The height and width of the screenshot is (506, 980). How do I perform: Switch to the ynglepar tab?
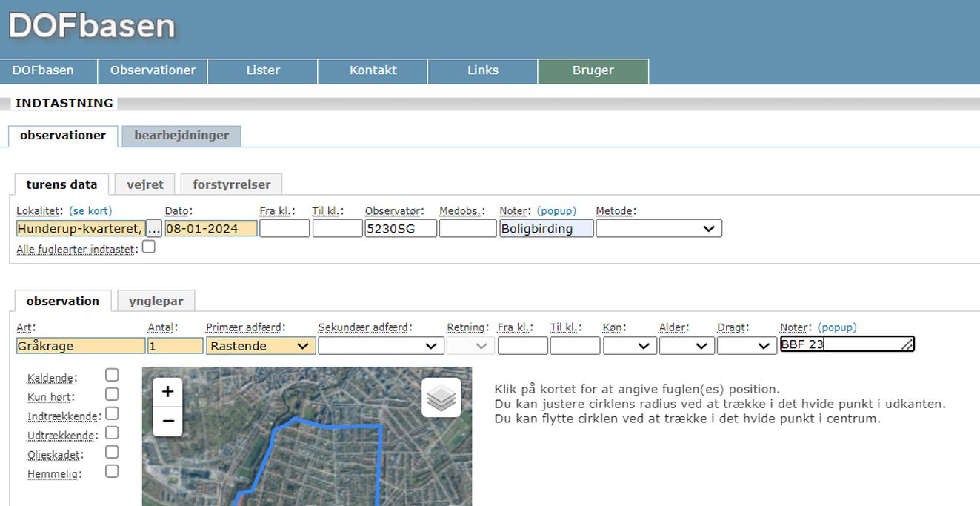[x=156, y=301]
